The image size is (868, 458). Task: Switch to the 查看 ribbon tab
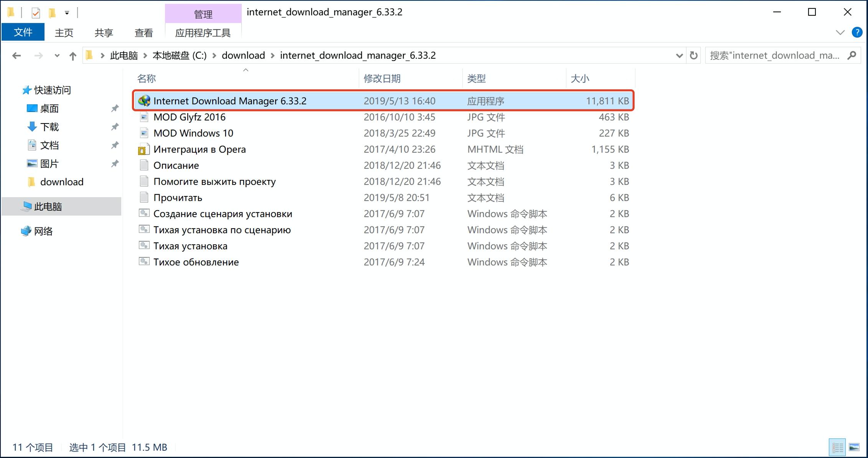144,33
